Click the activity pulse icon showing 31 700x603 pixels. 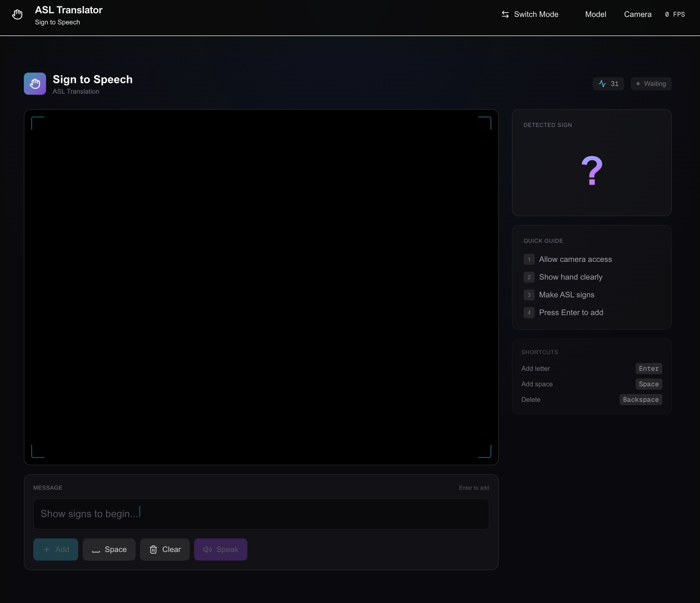click(602, 84)
